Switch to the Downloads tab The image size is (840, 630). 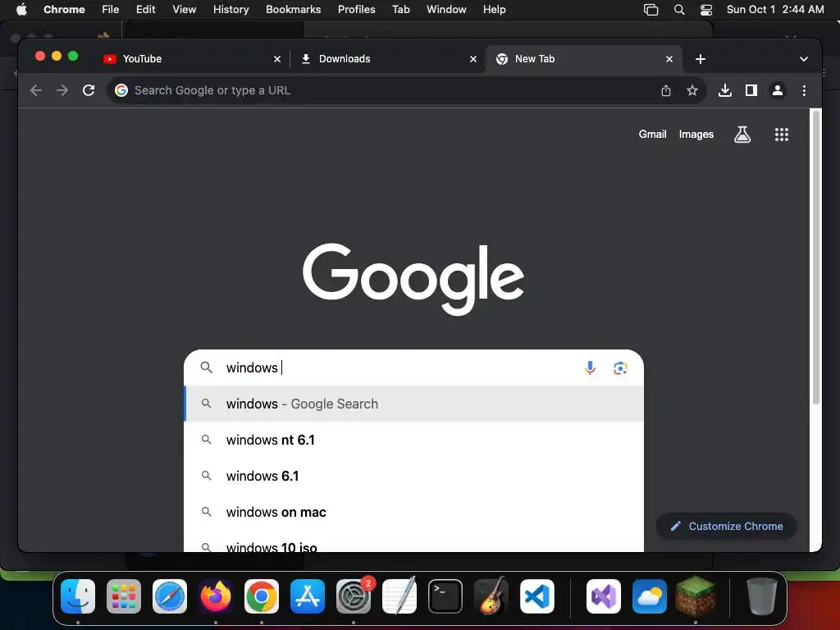(388, 59)
